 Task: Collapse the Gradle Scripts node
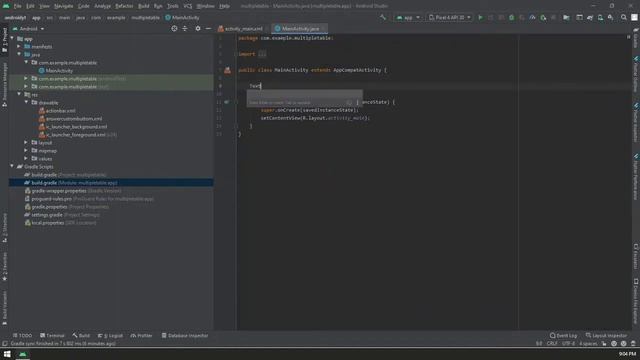pos(12,167)
